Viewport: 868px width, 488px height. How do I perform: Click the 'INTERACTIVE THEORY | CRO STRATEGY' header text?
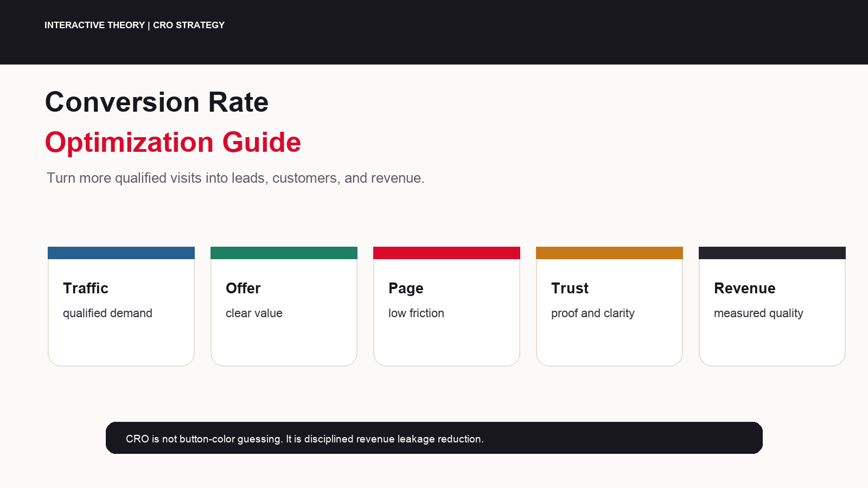tap(135, 25)
